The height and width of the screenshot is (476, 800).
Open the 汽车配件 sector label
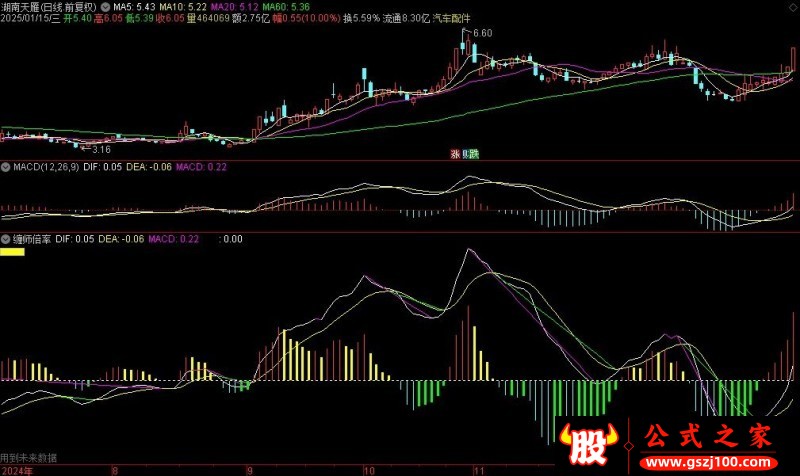[452, 18]
